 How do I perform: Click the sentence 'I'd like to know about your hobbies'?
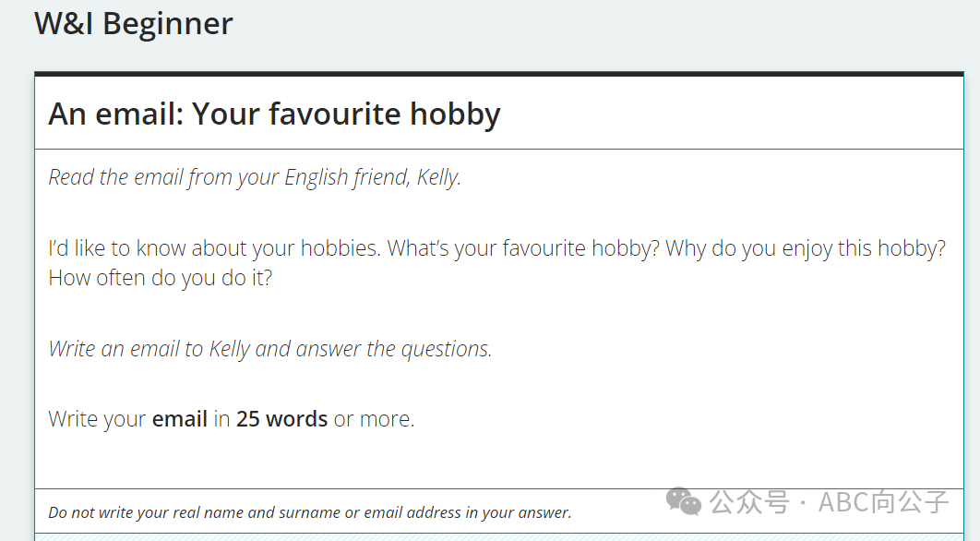click(x=214, y=248)
